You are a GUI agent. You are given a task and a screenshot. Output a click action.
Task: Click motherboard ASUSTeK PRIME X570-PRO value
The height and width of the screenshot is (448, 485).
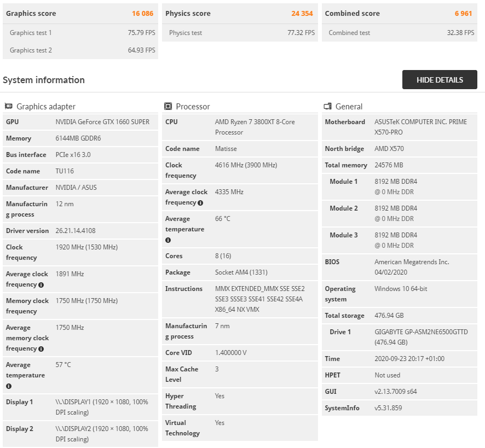[x=420, y=127]
